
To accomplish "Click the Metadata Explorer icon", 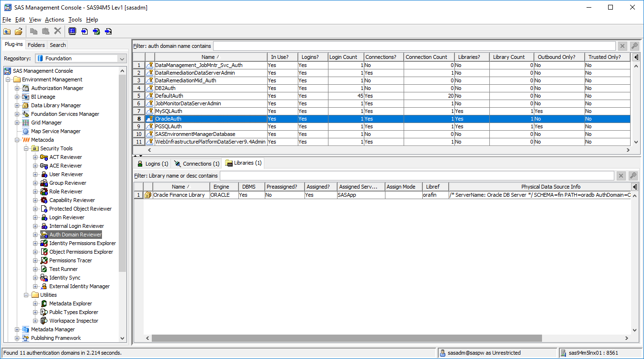I will tap(44, 303).
